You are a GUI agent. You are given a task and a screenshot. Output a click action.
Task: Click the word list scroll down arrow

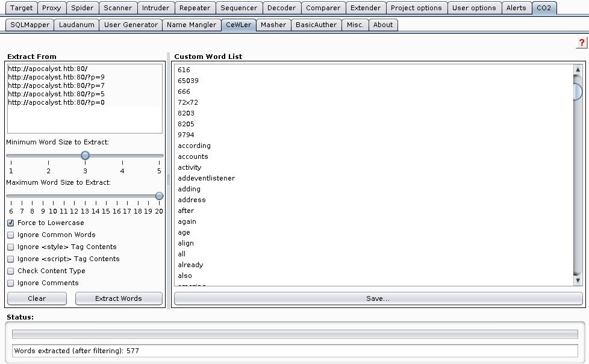tap(578, 280)
